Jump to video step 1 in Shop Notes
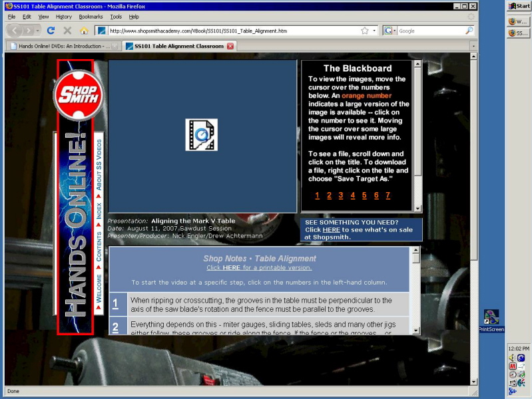 click(115, 303)
